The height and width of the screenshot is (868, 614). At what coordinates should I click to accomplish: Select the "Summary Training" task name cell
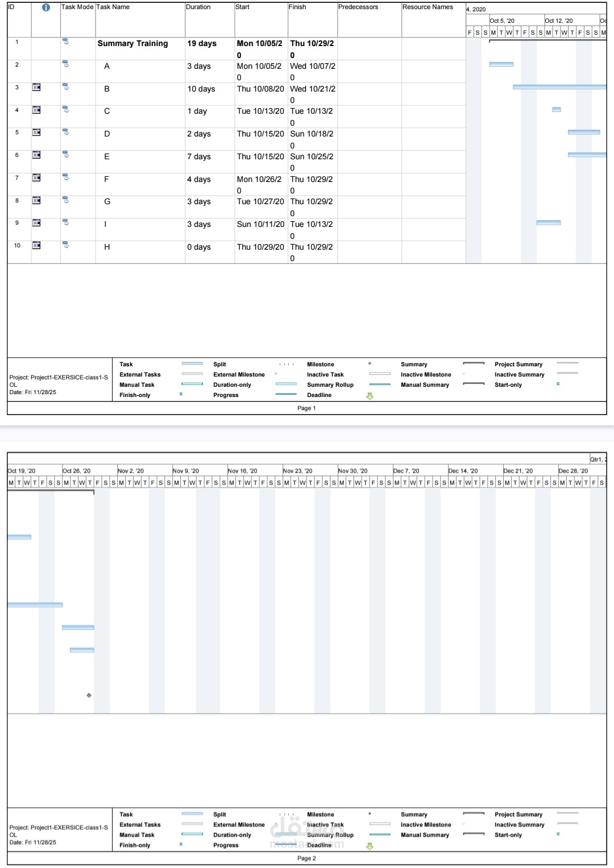pyautogui.click(x=140, y=49)
